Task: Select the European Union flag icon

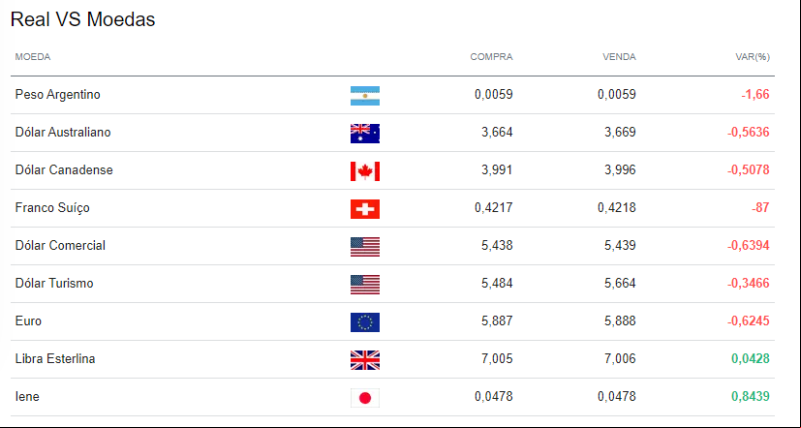Action: (365, 322)
